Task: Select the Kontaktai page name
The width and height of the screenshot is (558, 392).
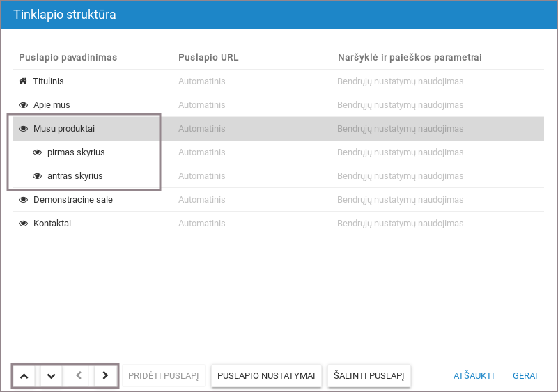Action: 52,224
